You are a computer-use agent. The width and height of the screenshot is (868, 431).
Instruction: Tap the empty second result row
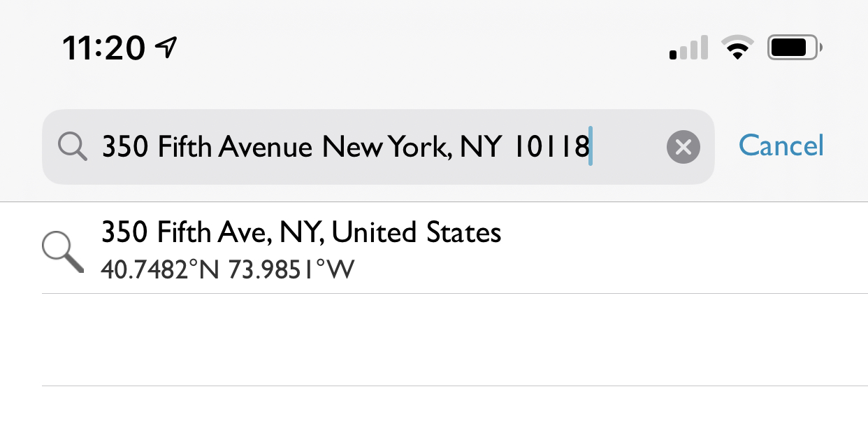pyautogui.click(x=455, y=339)
